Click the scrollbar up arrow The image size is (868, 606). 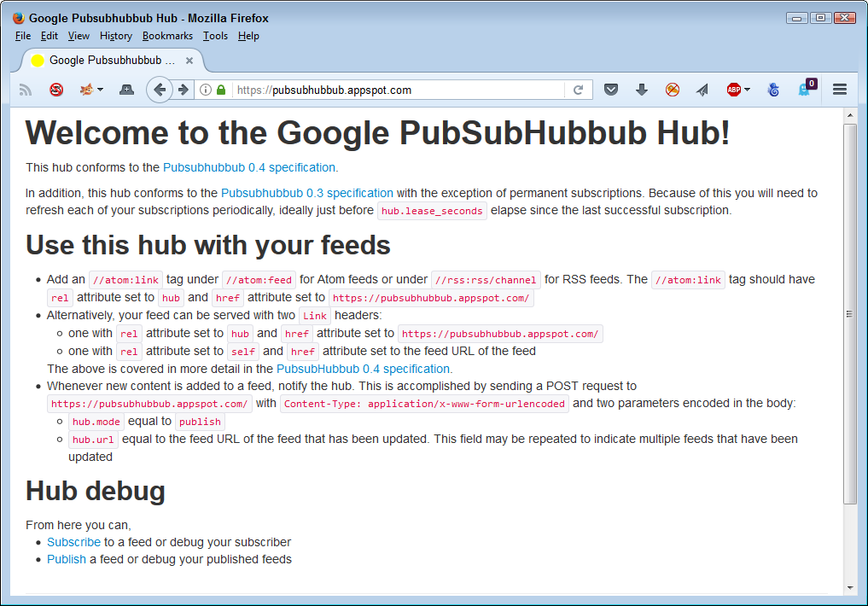850,115
